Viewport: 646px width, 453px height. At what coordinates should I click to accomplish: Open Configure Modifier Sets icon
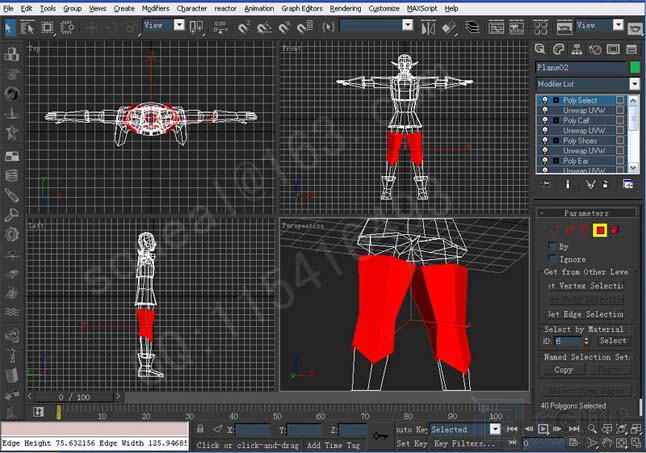[x=628, y=184]
